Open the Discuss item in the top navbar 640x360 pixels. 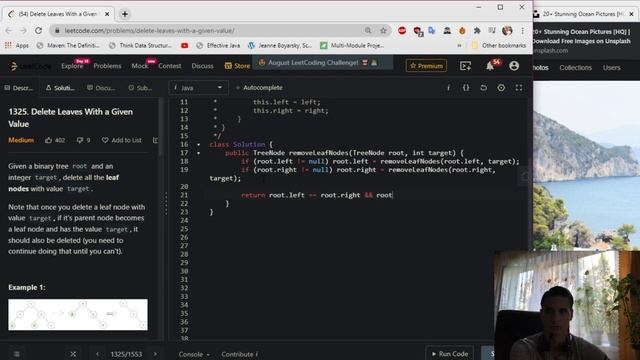[202, 66]
